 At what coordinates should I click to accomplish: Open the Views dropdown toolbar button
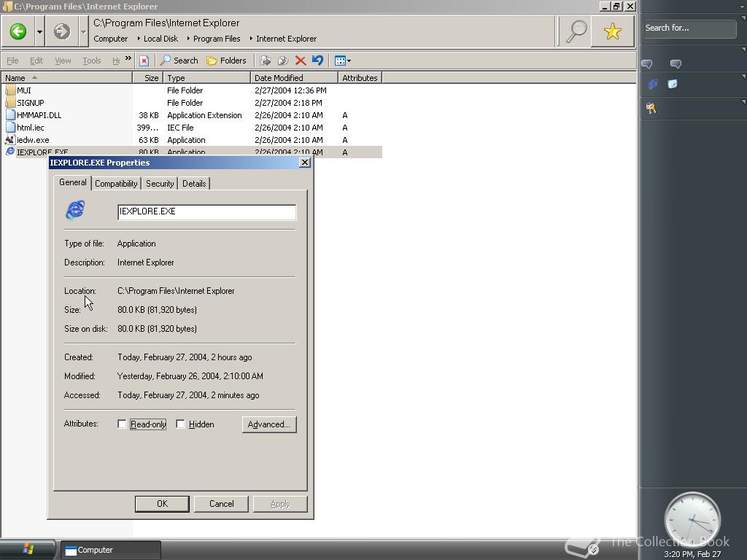343,61
